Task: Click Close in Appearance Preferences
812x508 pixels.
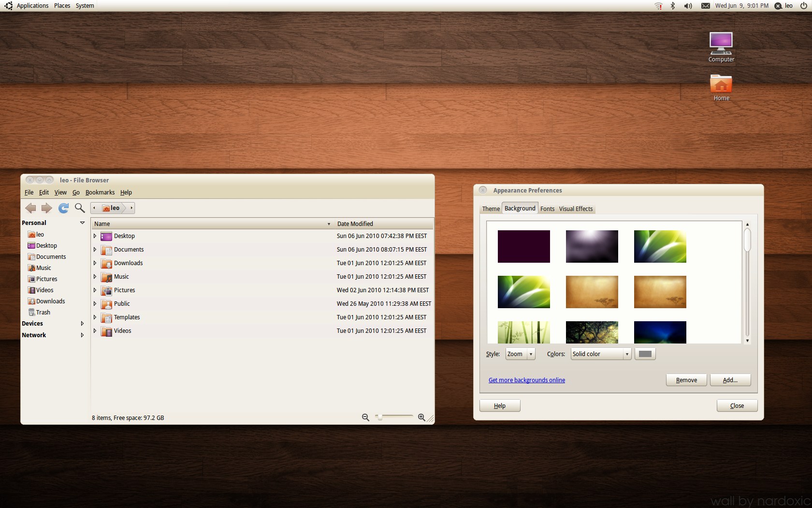Action: tap(737, 406)
